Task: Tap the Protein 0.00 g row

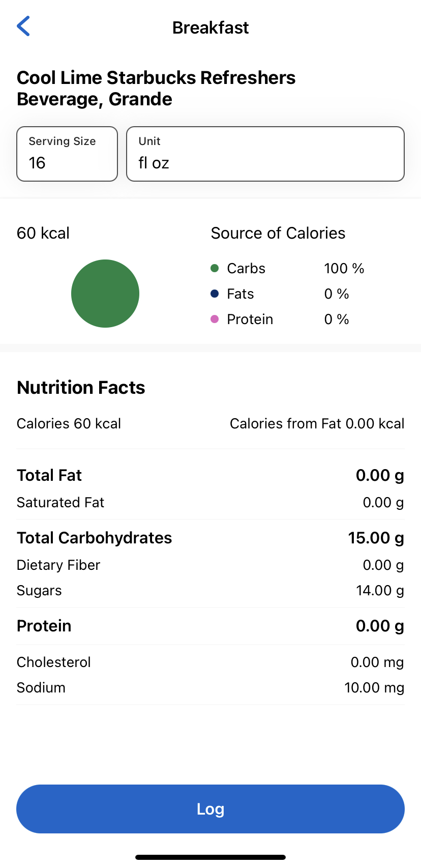Action: 211,626
